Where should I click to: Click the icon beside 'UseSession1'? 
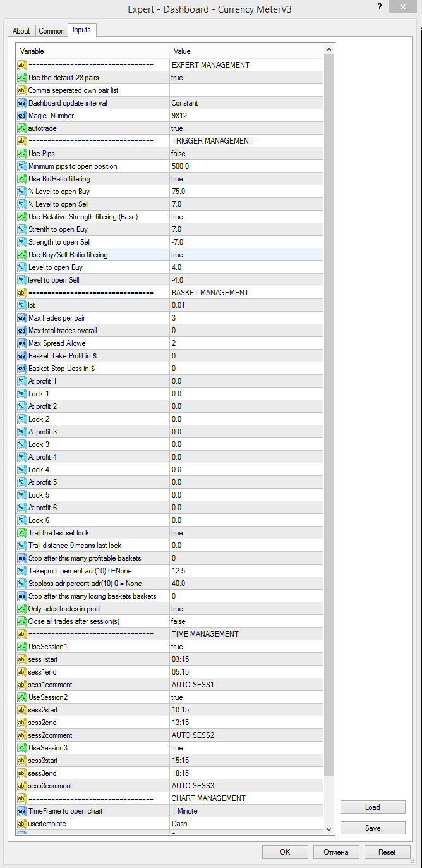21,647
